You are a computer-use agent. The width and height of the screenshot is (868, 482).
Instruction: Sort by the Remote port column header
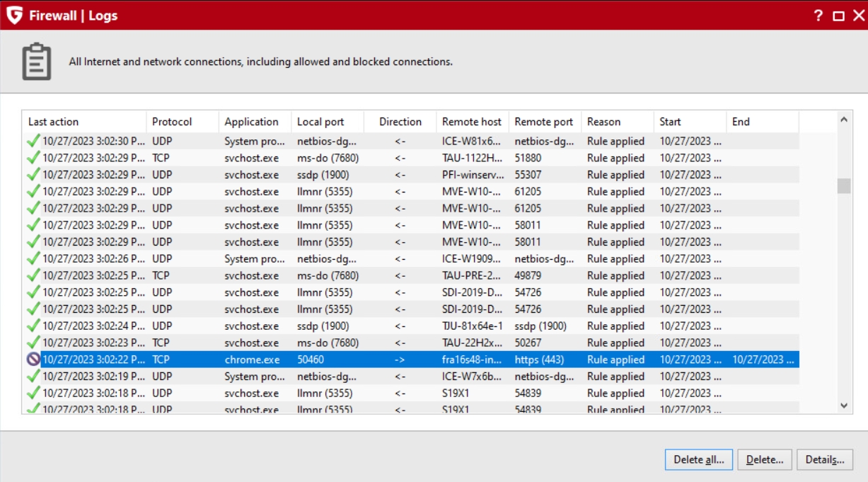[545, 122]
